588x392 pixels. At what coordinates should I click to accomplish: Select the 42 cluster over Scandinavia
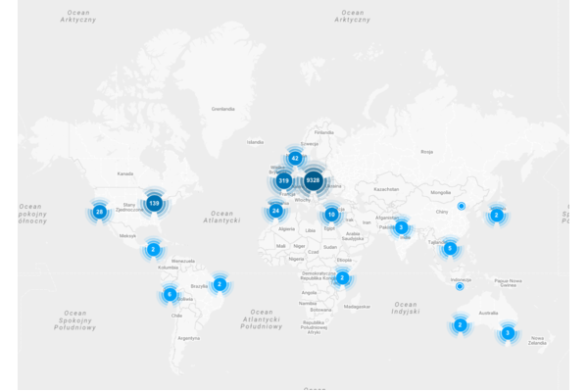[295, 158]
